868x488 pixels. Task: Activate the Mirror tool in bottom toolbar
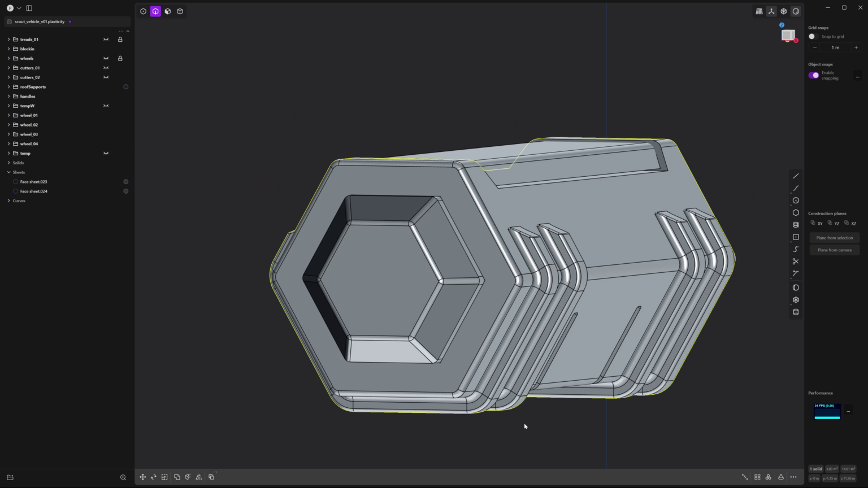[x=199, y=477]
